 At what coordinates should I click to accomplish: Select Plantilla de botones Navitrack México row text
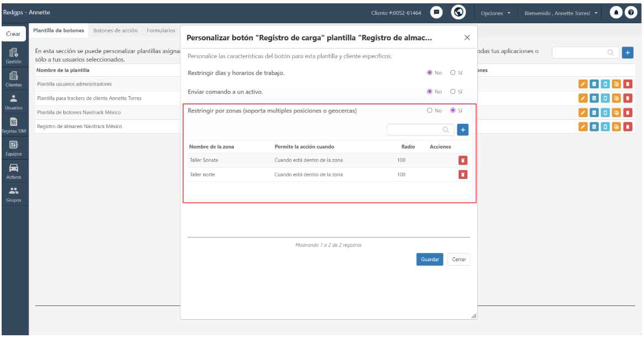pyautogui.click(x=79, y=112)
